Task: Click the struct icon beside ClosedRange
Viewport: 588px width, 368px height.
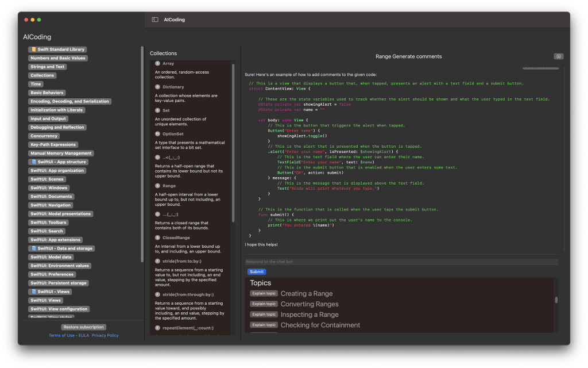Action: (x=157, y=237)
